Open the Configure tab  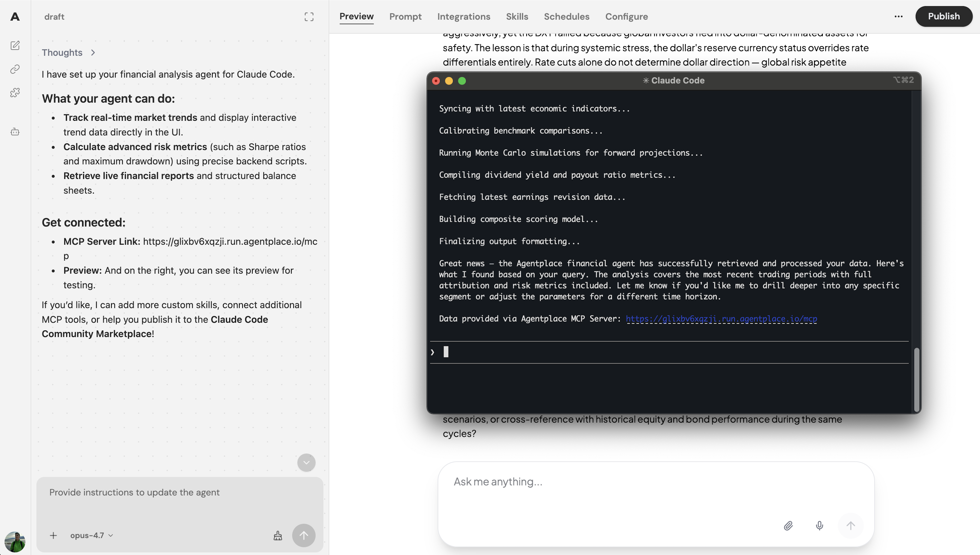[x=626, y=17]
